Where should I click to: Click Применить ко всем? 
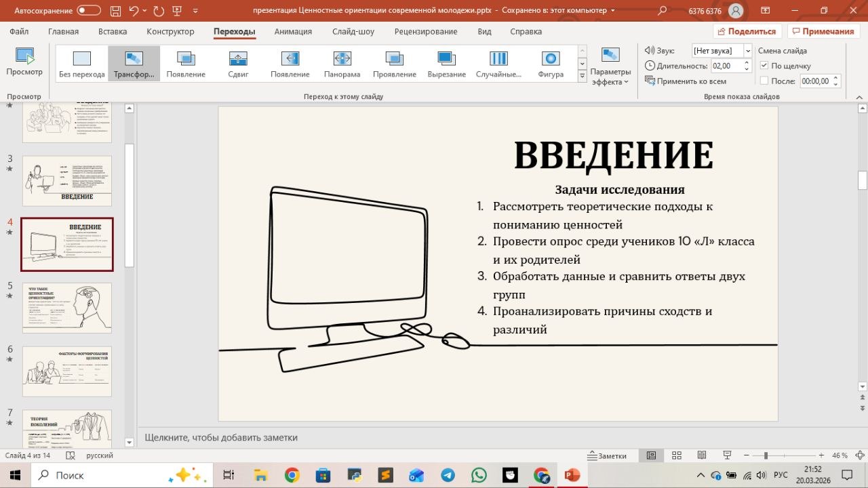(686, 81)
